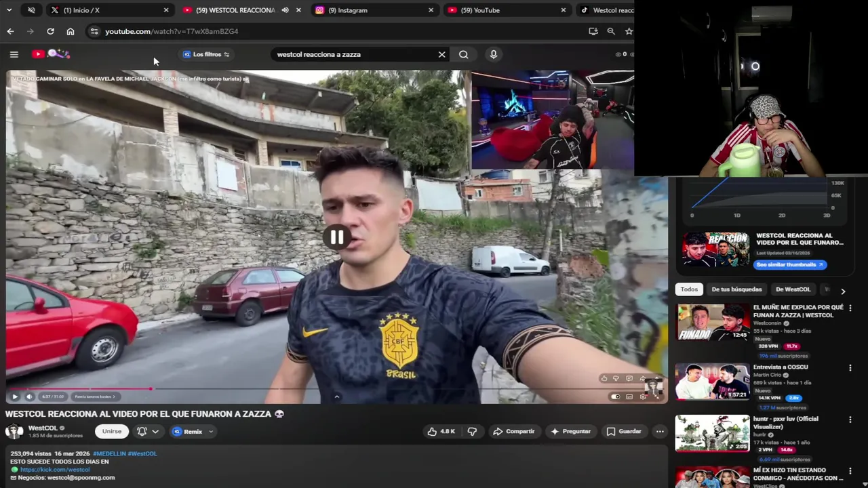Open the Preguntar AI button
The height and width of the screenshot is (488, 868).
tap(571, 431)
